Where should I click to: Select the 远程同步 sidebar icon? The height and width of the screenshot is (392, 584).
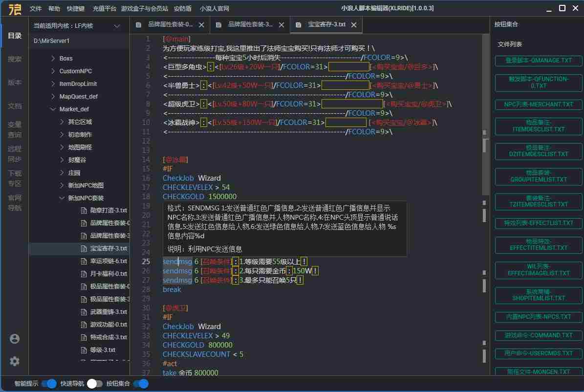point(15,154)
